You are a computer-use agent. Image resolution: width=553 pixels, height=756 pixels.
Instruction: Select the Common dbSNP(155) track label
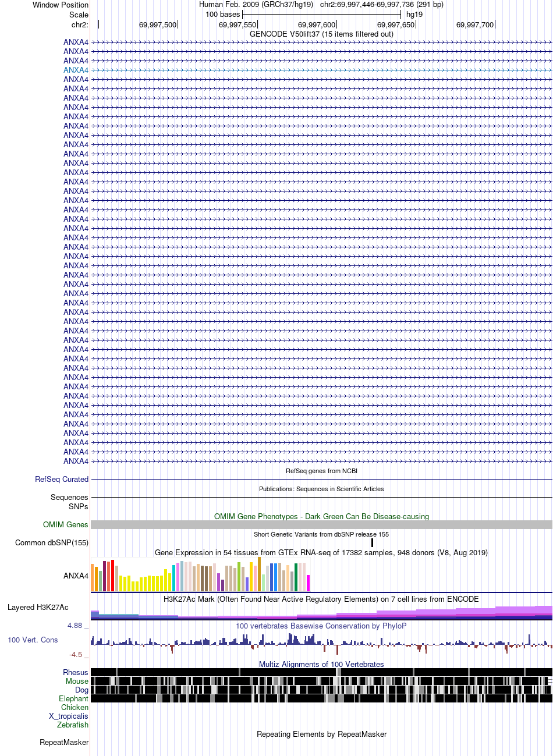click(52, 543)
